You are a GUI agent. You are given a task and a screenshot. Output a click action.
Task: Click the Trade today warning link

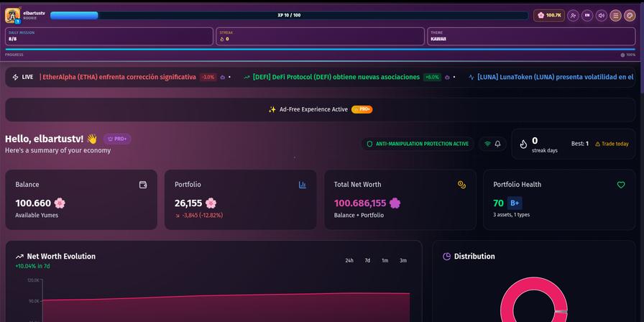(x=612, y=144)
